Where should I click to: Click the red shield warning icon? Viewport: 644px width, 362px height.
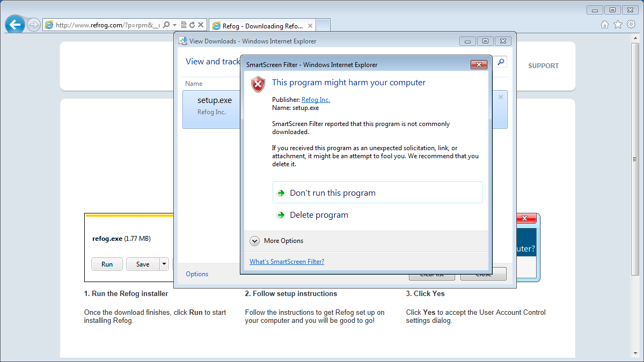[x=259, y=84]
